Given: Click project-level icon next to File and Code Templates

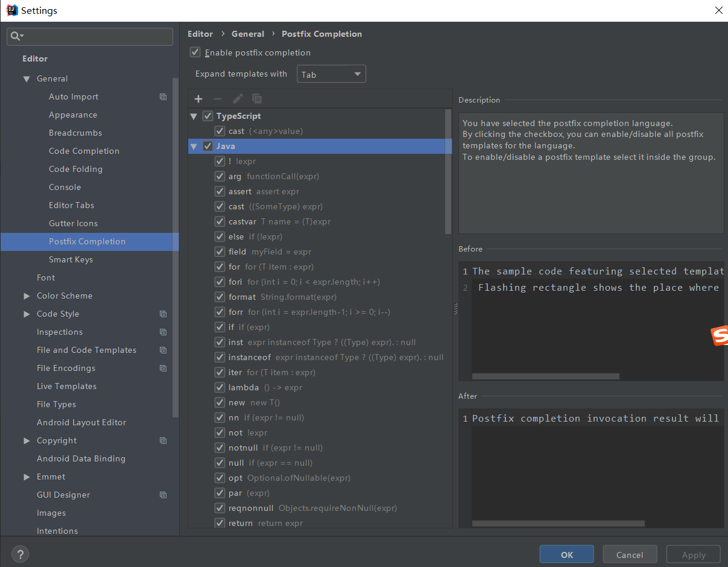Looking at the screenshot, I should (163, 350).
